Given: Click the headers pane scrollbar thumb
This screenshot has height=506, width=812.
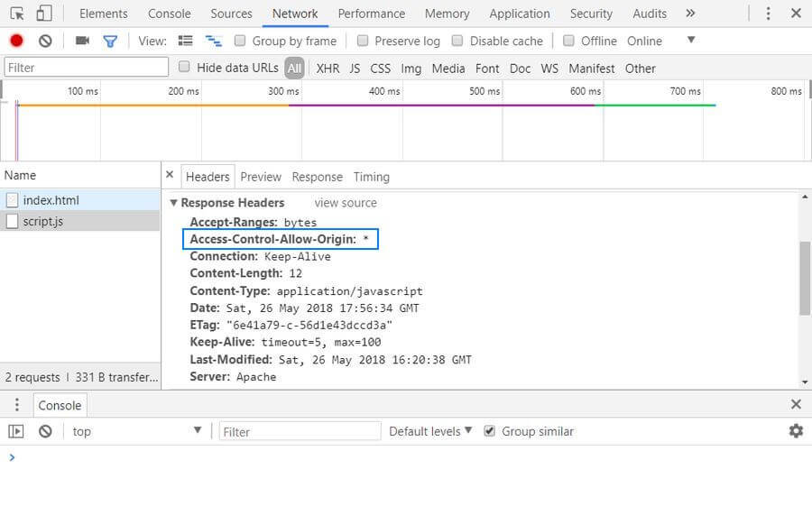Looking at the screenshot, I should pos(805,278).
